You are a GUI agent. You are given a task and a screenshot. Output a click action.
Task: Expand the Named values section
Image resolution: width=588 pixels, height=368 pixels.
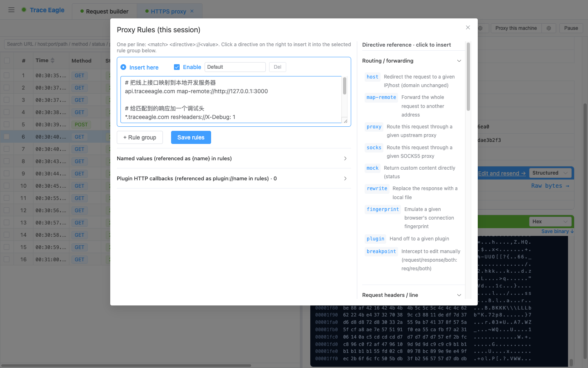pyautogui.click(x=234, y=158)
